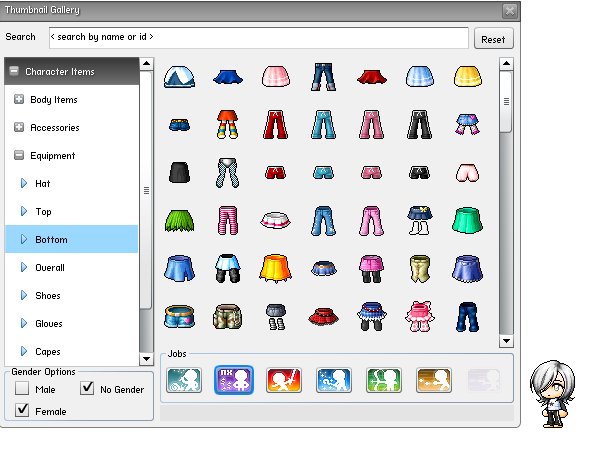Choose the denim shorts with heart patch
Screen dimensions: 596x450
click(x=179, y=316)
